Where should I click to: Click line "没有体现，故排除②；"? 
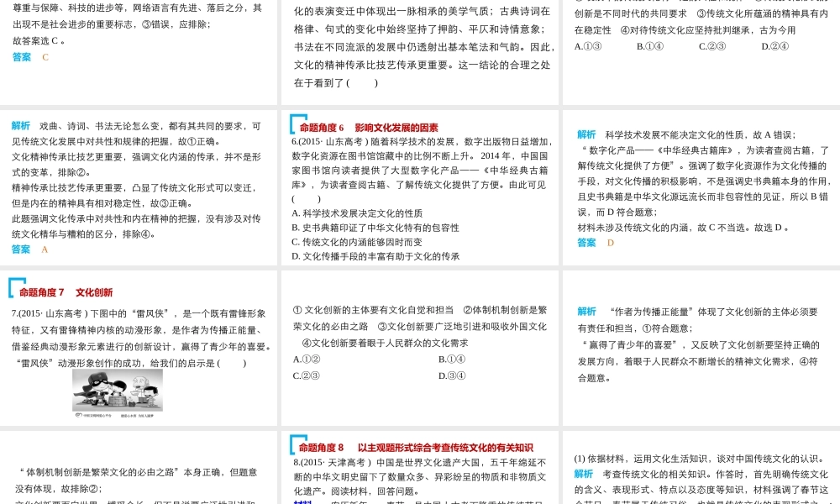tap(59, 489)
